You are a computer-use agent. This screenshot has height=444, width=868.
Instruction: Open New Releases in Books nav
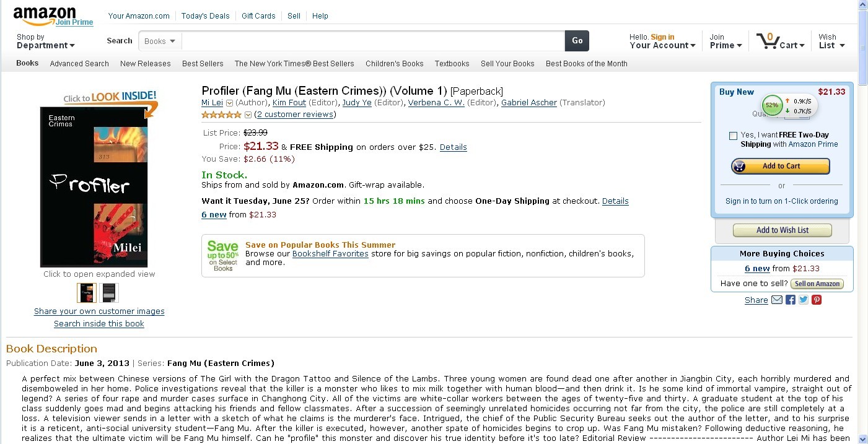pyautogui.click(x=145, y=63)
